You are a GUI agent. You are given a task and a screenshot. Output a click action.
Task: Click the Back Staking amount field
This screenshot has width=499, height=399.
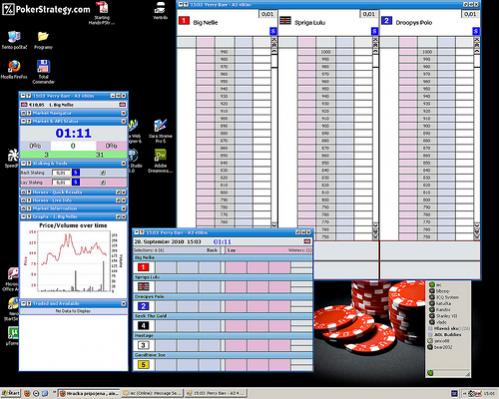[61, 173]
